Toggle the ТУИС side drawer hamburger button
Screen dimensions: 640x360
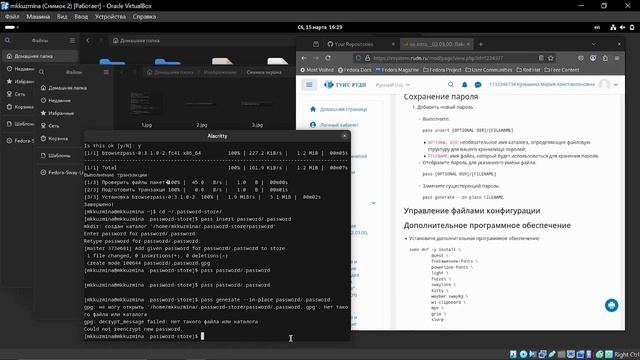pyautogui.click(x=309, y=84)
